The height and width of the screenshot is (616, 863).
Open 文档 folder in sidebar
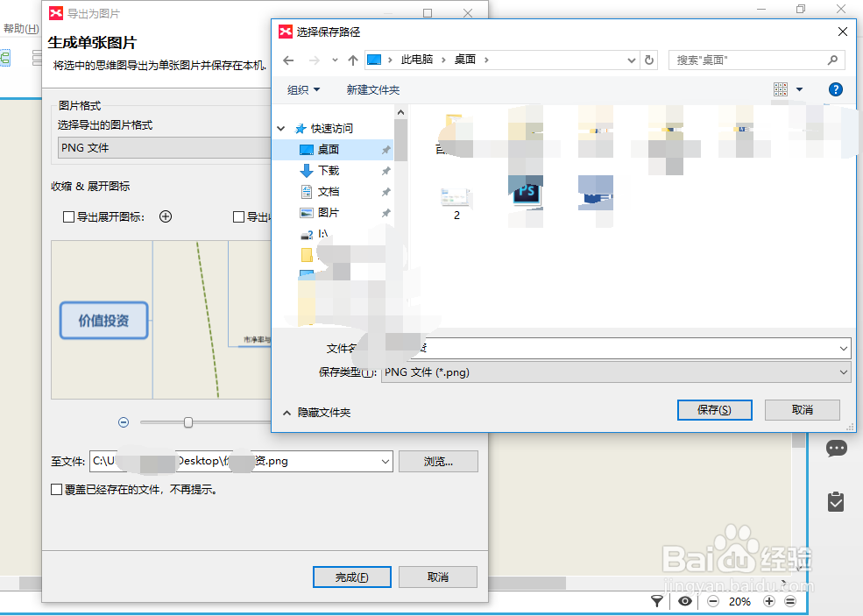click(x=329, y=192)
